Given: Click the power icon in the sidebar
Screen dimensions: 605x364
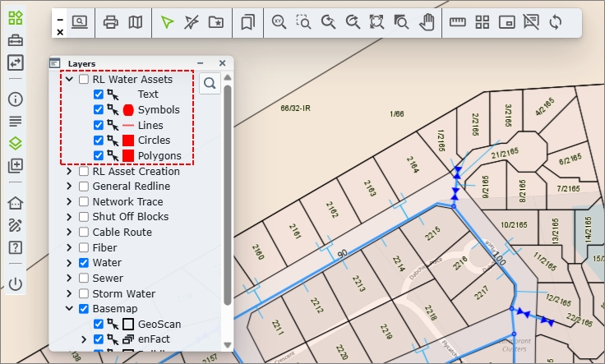Looking at the screenshot, I should pos(15,284).
